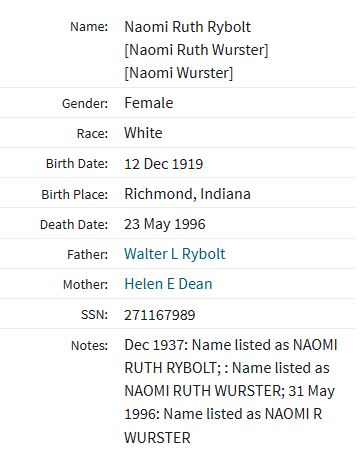Select the bracketed name Naomi Wurster
This screenshot has width=362, height=452.
(178, 73)
